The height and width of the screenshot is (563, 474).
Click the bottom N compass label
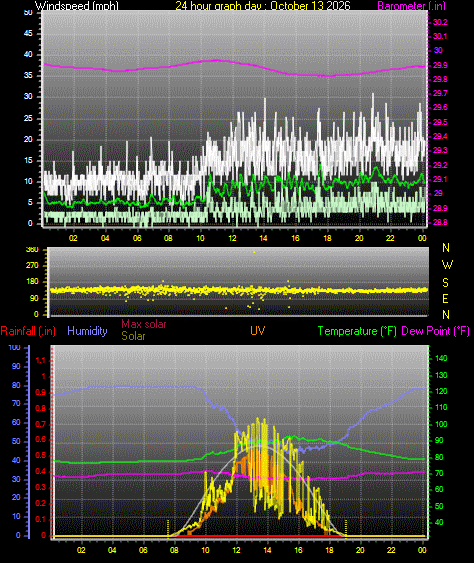point(446,315)
